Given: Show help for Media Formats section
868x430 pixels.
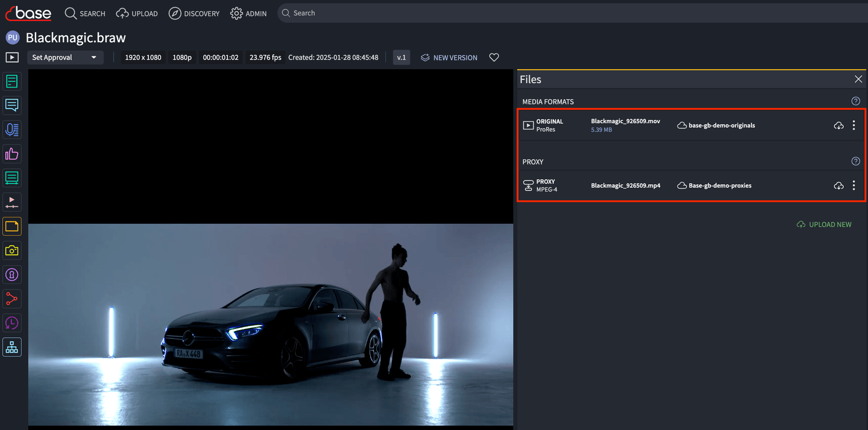Looking at the screenshot, I should 856,101.
